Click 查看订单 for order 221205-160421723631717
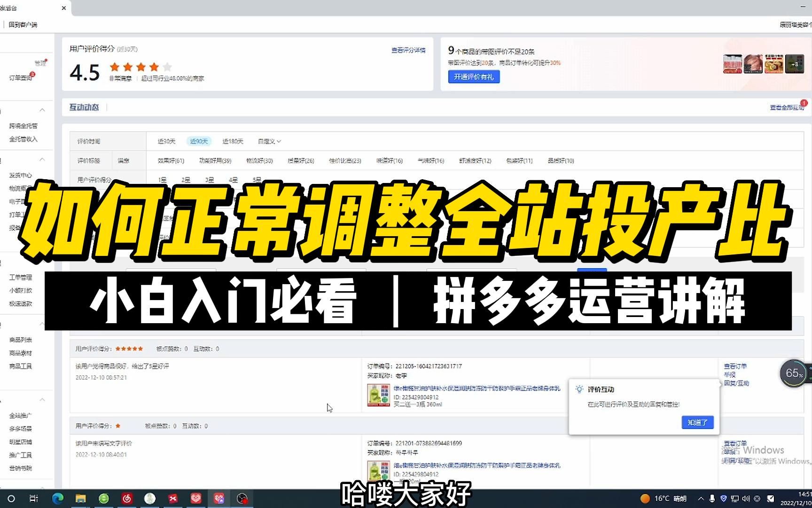This screenshot has width=812, height=508. [x=735, y=366]
